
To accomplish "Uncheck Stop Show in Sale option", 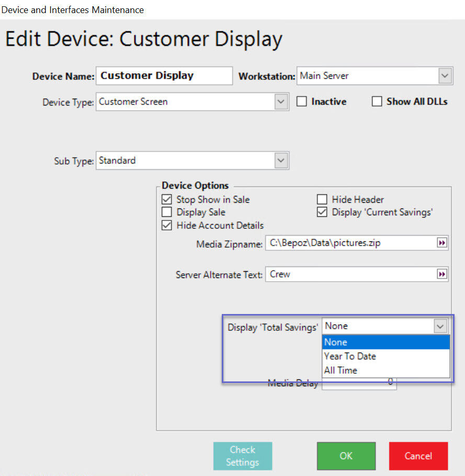I will [167, 199].
